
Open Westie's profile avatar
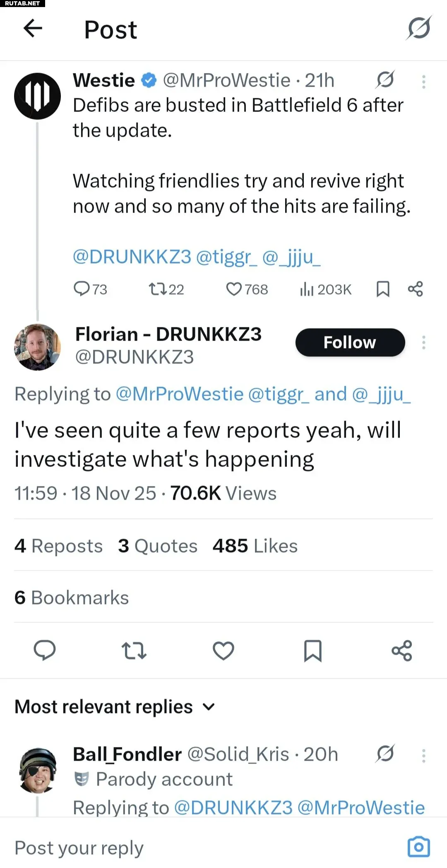click(x=37, y=96)
